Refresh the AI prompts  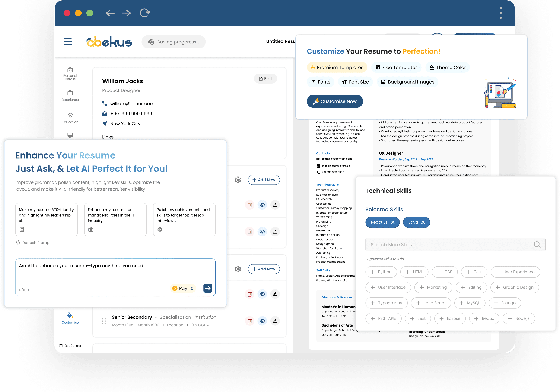coord(34,242)
